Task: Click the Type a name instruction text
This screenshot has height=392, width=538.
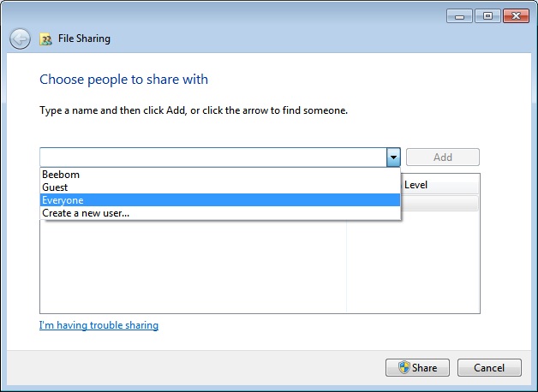Action: point(194,110)
